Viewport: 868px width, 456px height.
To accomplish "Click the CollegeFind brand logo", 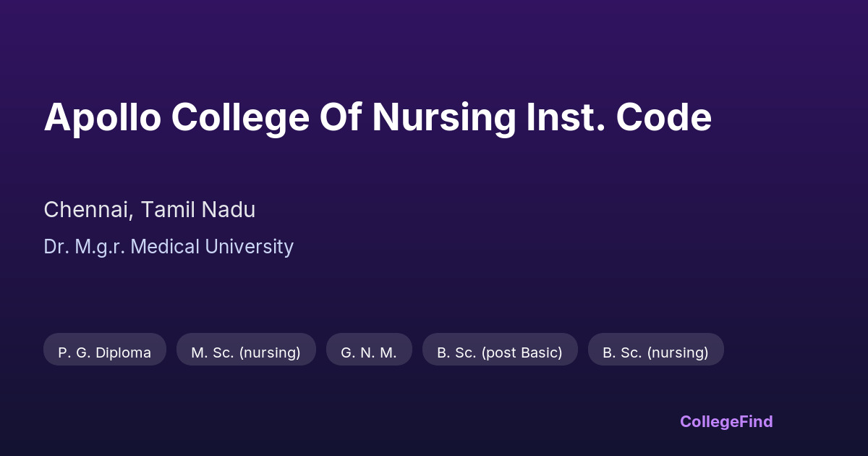I will pyautogui.click(x=726, y=421).
